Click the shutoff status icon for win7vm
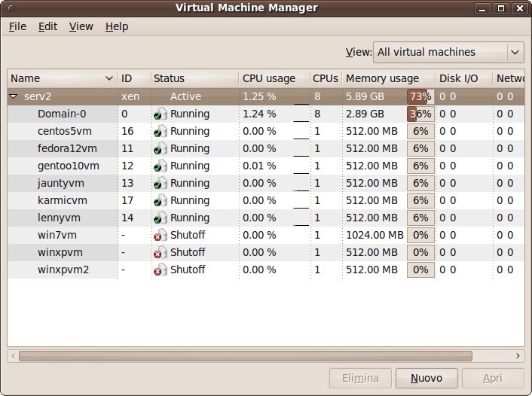The image size is (532, 396). point(161,235)
